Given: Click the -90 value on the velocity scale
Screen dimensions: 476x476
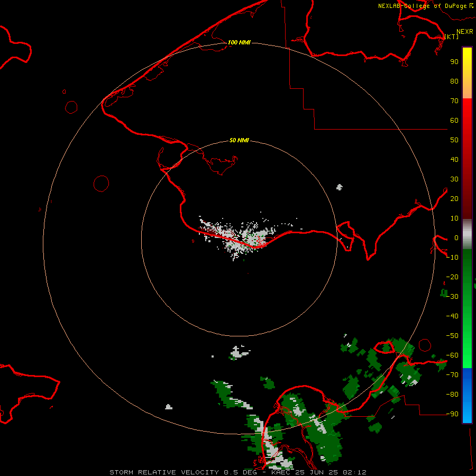Looking at the screenshot, I should point(452,414).
